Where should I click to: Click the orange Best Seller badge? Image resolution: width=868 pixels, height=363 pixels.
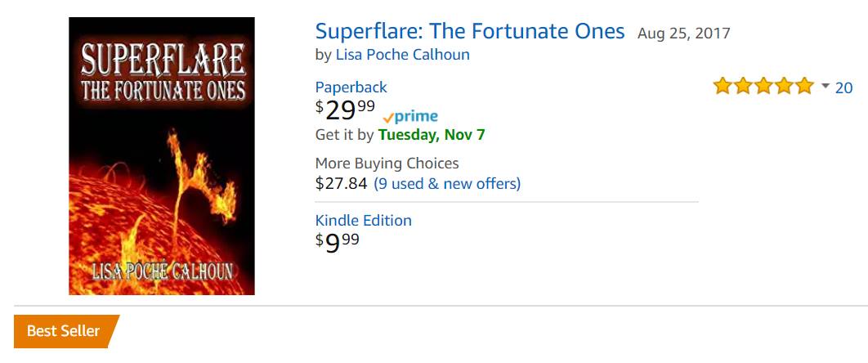(x=65, y=331)
